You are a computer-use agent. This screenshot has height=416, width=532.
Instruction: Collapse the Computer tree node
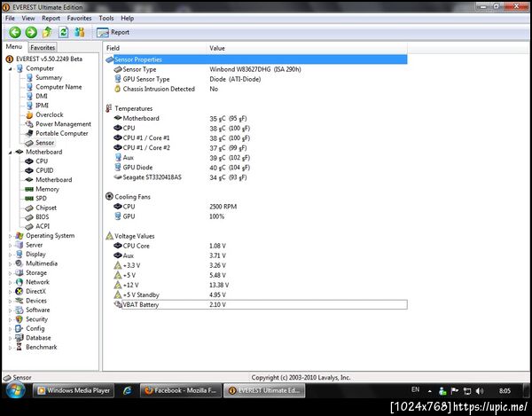pyautogui.click(x=10, y=69)
